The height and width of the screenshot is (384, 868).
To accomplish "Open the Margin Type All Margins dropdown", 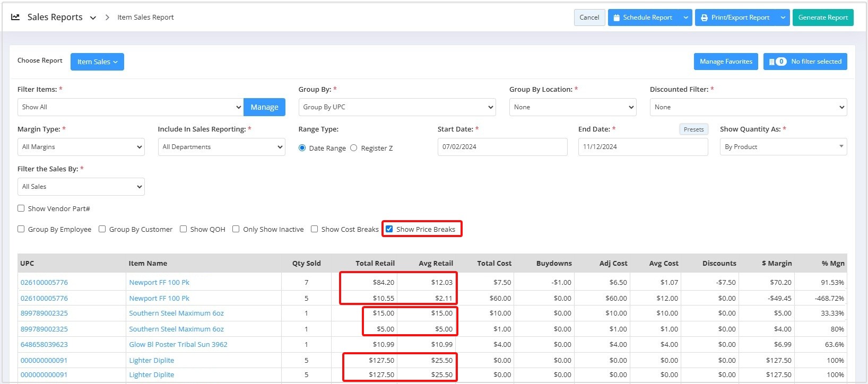I will 81,147.
